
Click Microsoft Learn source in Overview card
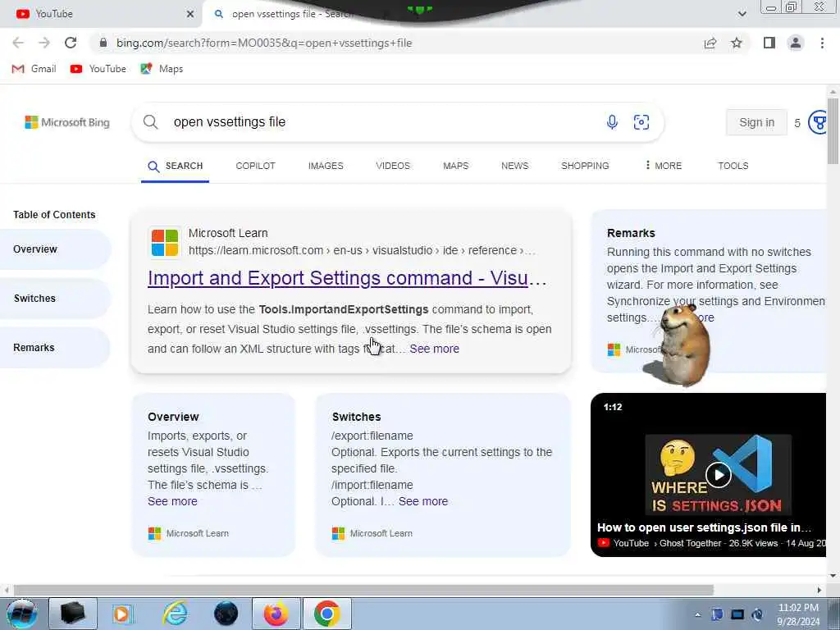[189, 533]
